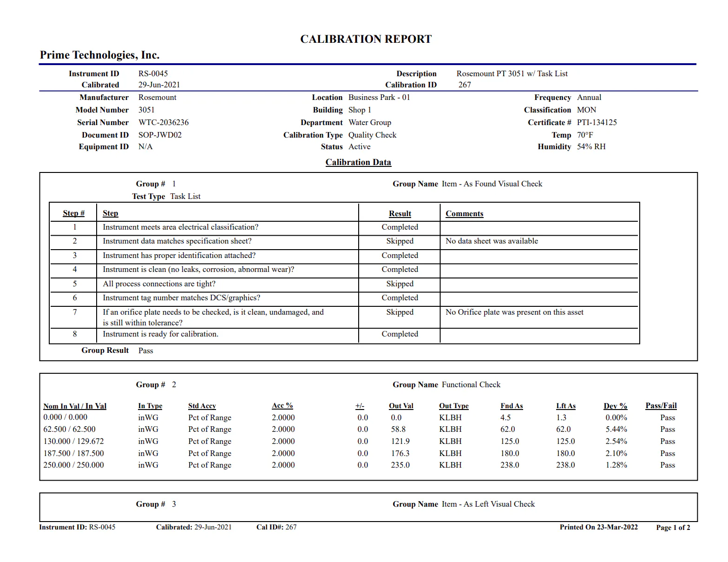Click the 'Rosemount PT 3051 w/ Task List' description
Screen dimensions: 728x562
click(512, 73)
